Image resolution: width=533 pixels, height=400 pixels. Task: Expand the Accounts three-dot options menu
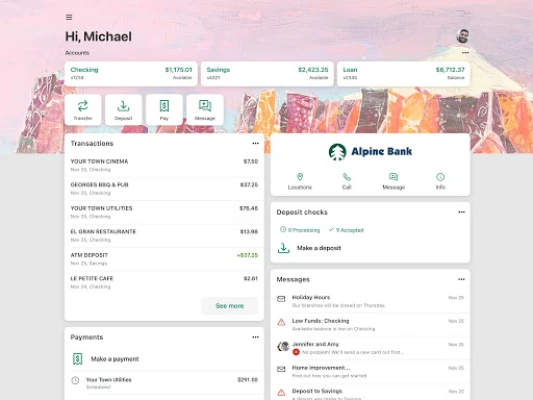pos(465,53)
